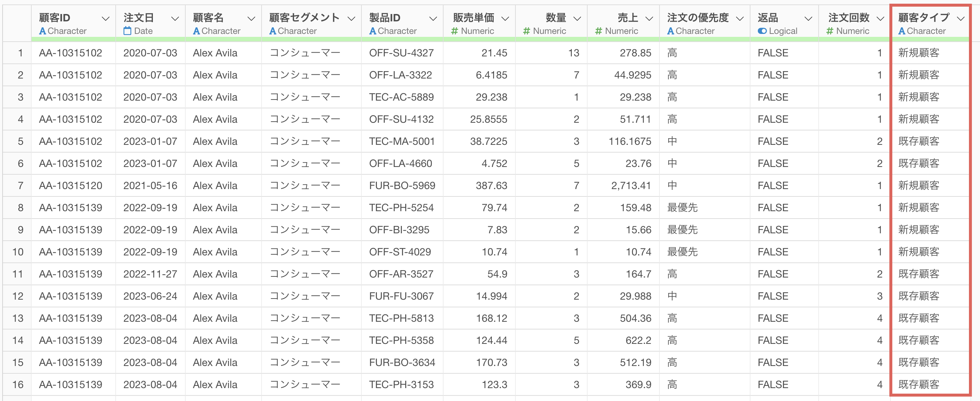Click the product ID FUR-BO-5969 cell
980x401 pixels.
pyautogui.click(x=402, y=186)
